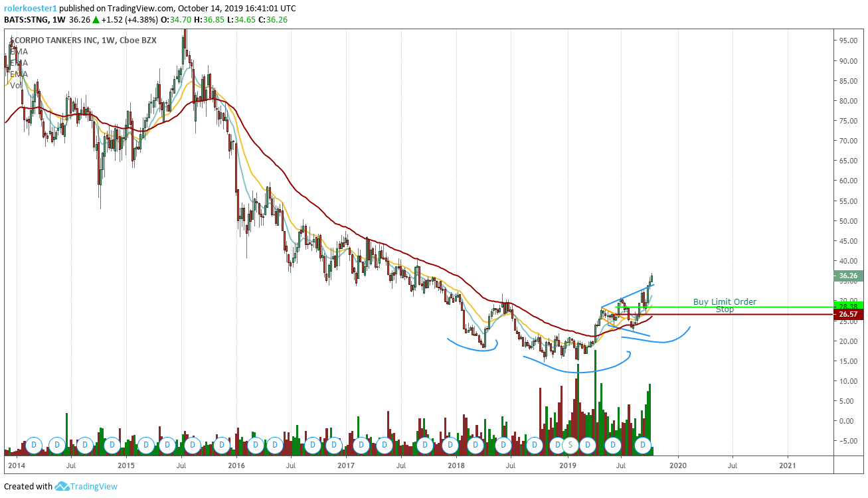Click the TradingView cloud logo icon
The image size is (868, 498).
point(62,487)
